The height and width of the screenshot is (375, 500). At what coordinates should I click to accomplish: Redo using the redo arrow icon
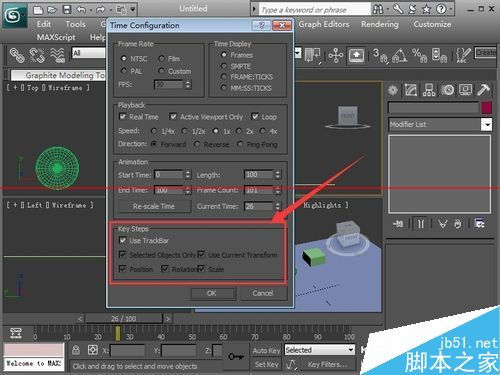[101, 10]
